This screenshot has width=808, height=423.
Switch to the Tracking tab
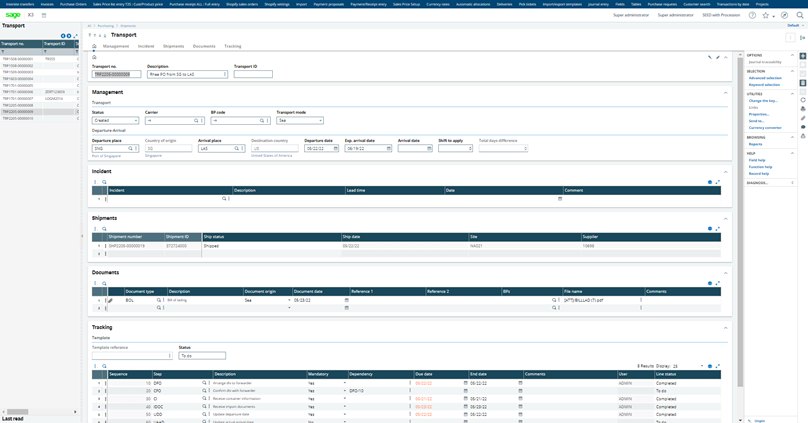point(232,46)
